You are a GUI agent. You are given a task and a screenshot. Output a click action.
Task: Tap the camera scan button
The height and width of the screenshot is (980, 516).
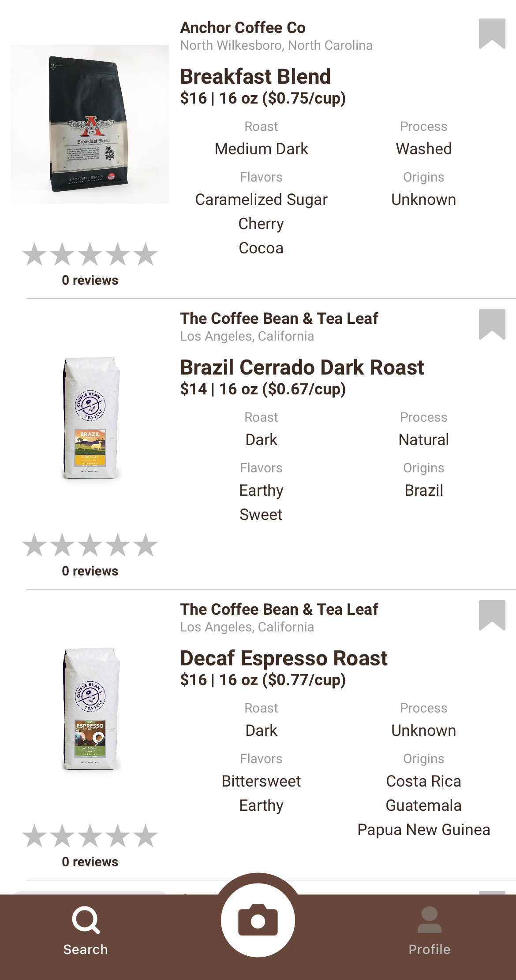(x=258, y=920)
